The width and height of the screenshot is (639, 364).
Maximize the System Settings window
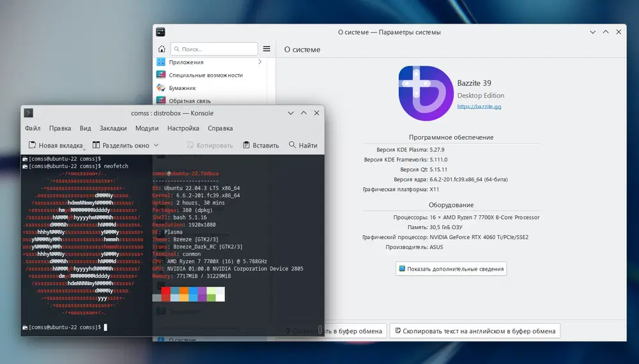coord(606,32)
